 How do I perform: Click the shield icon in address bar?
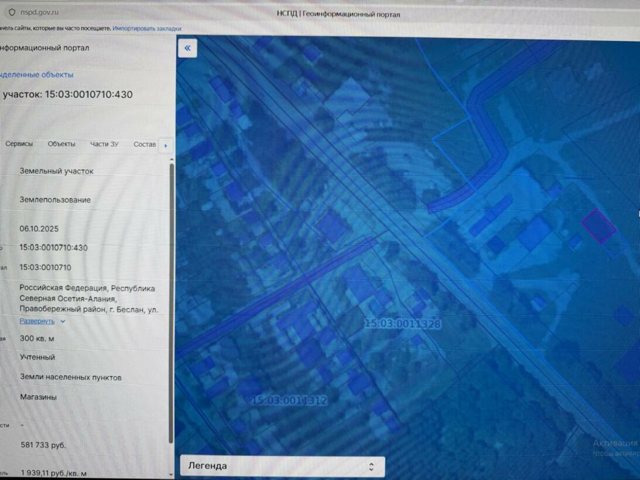pyautogui.click(x=12, y=12)
